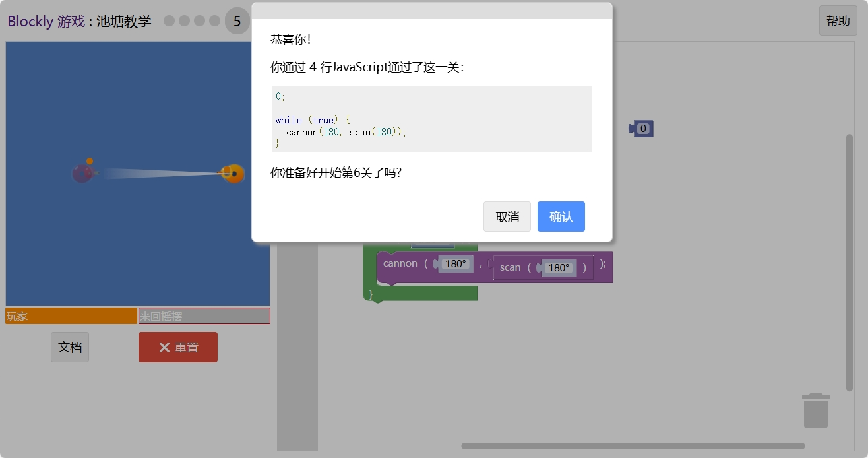The height and width of the screenshot is (458, 868).
Task: Click the 恭喜你! congratulation text
Action: 290,40
